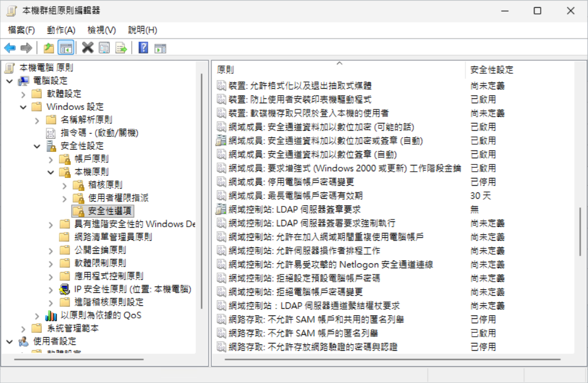The image size is (588, 383).
Task: Click the icon next to 安全通道資料加以數位加密或簽章 (自動)
Action: (221, 141)
